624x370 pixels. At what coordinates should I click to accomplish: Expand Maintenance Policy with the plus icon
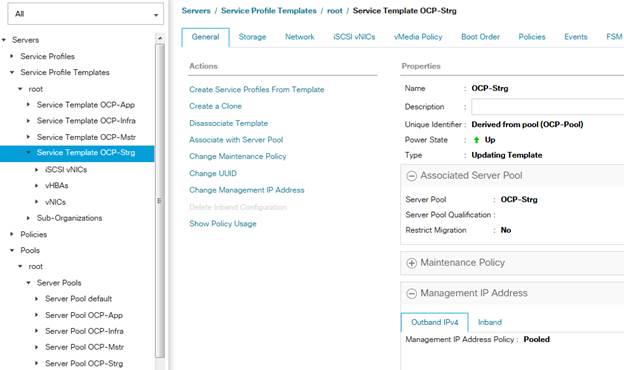click(411, 263)
